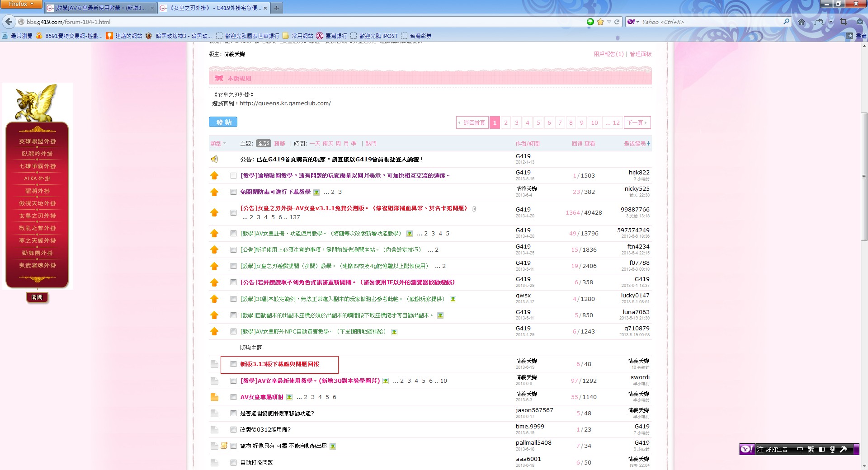Click the 精華 filter link
868x470 pixels.
[x=279, y=144]
